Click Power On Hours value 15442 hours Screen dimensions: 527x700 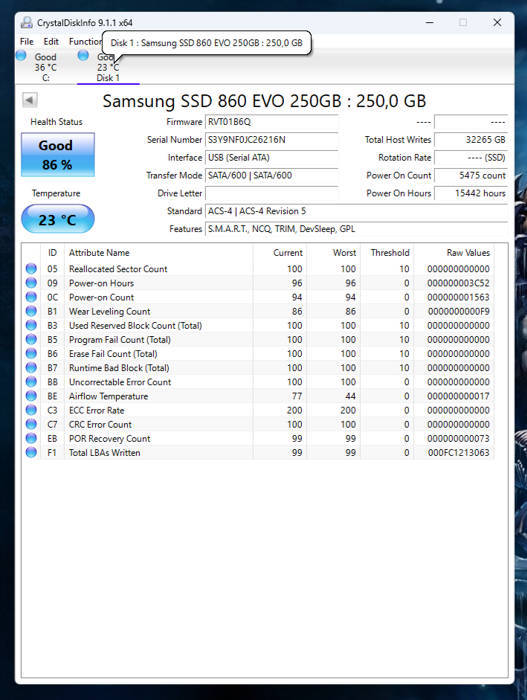pyautogui.click(x=471, y=193)
